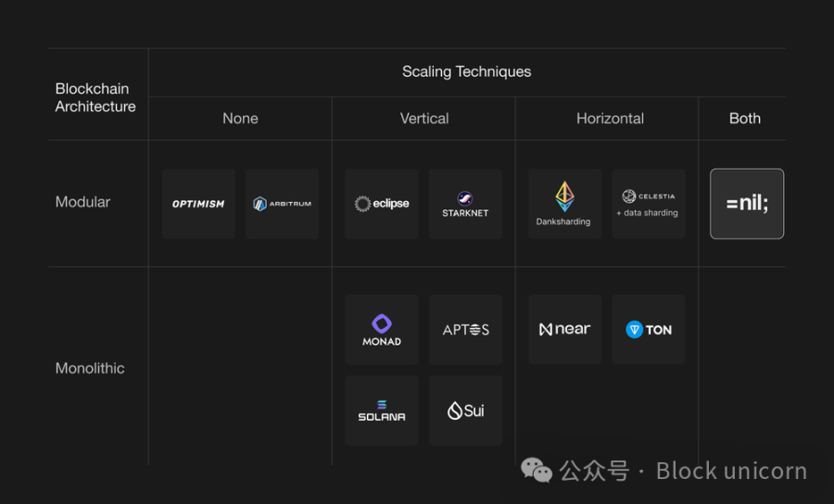The image size is (834, 504).
Task: Click the TON logo card
Action: click(649, 330)
